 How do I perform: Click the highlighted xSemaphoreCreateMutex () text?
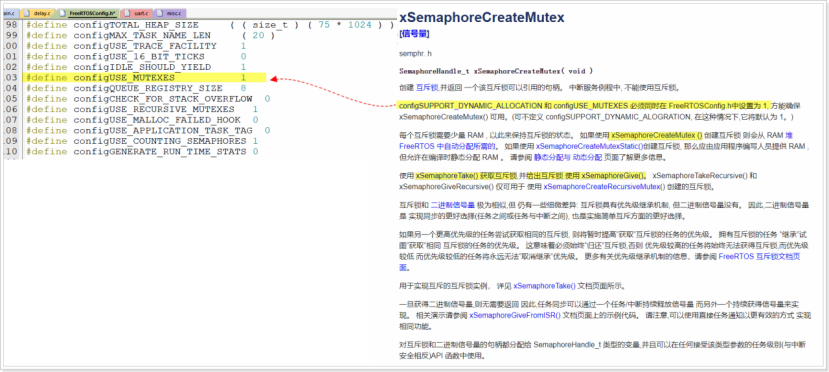[x=657, y=135]
